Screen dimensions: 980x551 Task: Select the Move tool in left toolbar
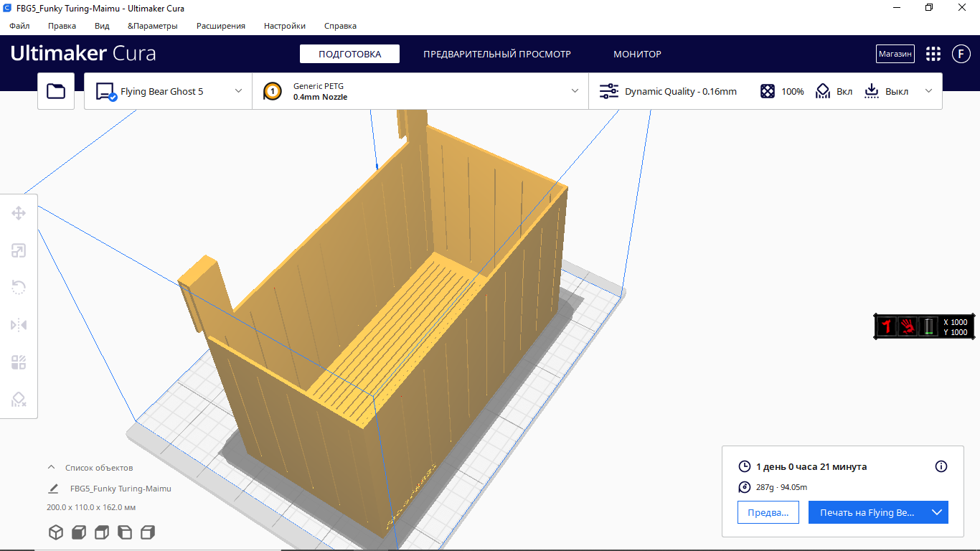point(19,213)
